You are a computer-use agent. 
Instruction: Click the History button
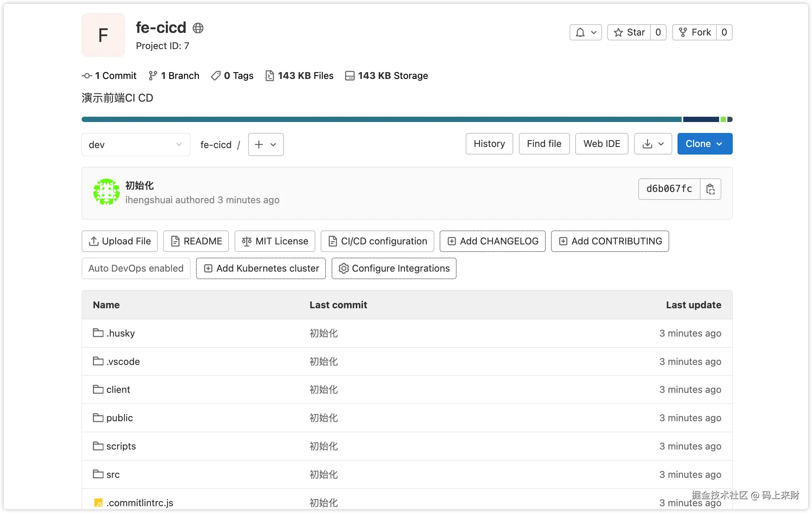[489, 144]
